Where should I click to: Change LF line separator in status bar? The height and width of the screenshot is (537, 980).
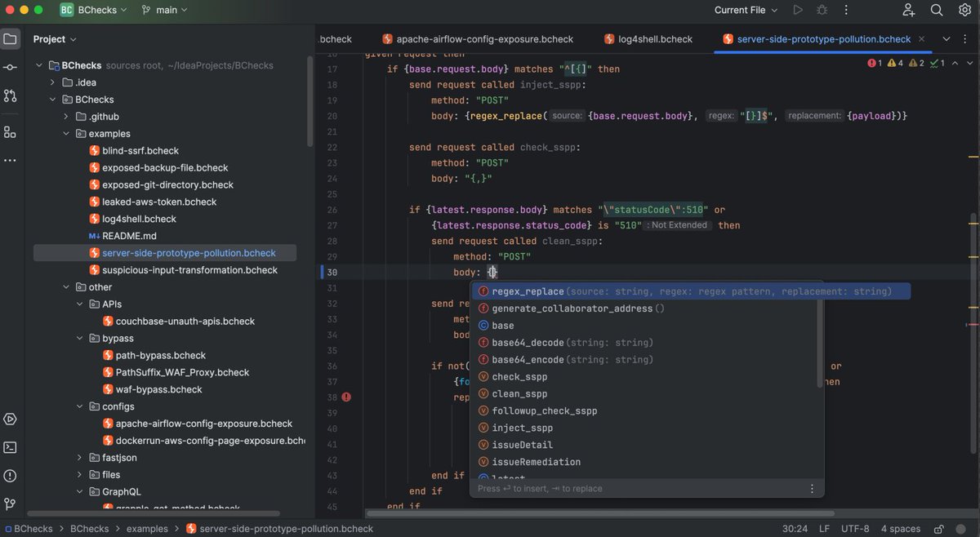(x=824, y=529)
